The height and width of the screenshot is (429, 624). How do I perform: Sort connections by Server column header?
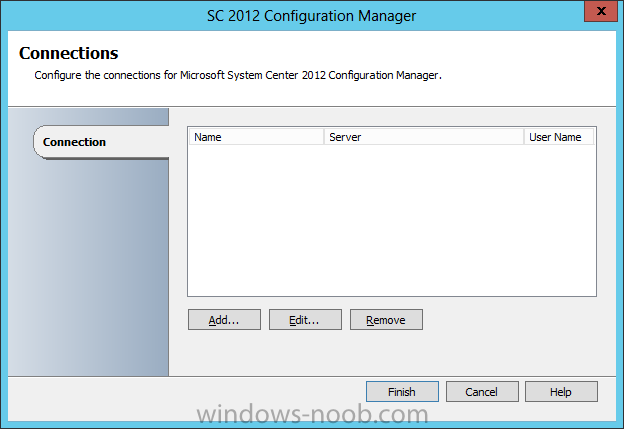click(424, 137)
